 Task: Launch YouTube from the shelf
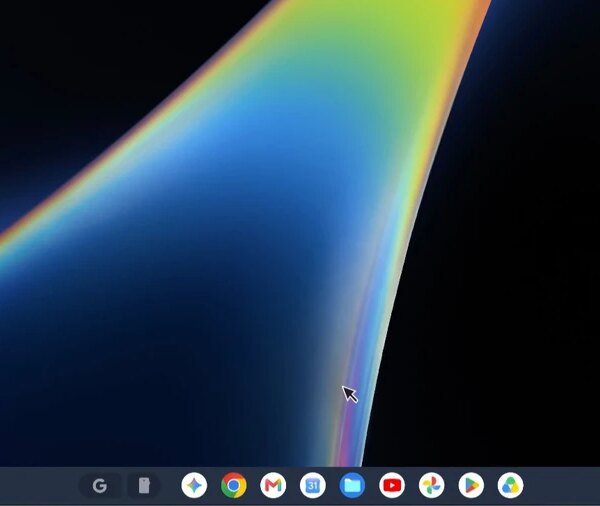tap(392, 485)
